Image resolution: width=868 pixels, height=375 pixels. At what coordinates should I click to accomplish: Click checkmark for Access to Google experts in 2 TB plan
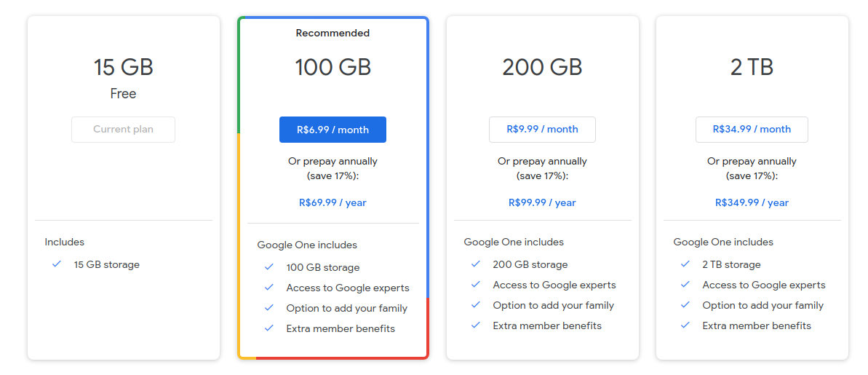[x=685, y=285]
